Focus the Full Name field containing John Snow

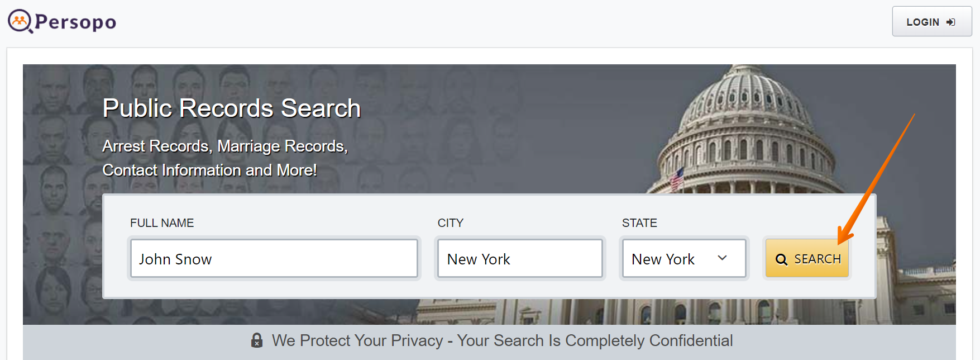point(274,258)
